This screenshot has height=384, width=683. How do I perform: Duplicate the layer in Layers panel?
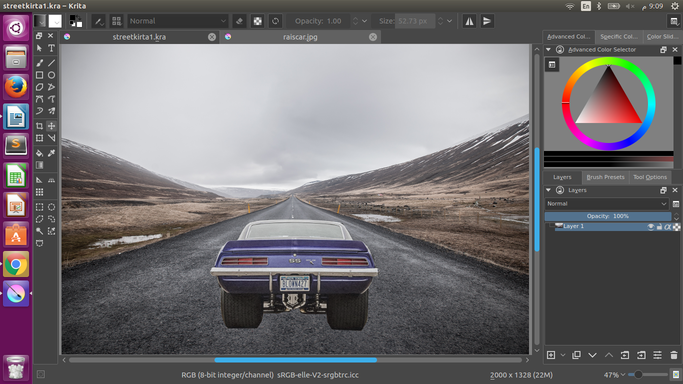(x=576, y=355)
